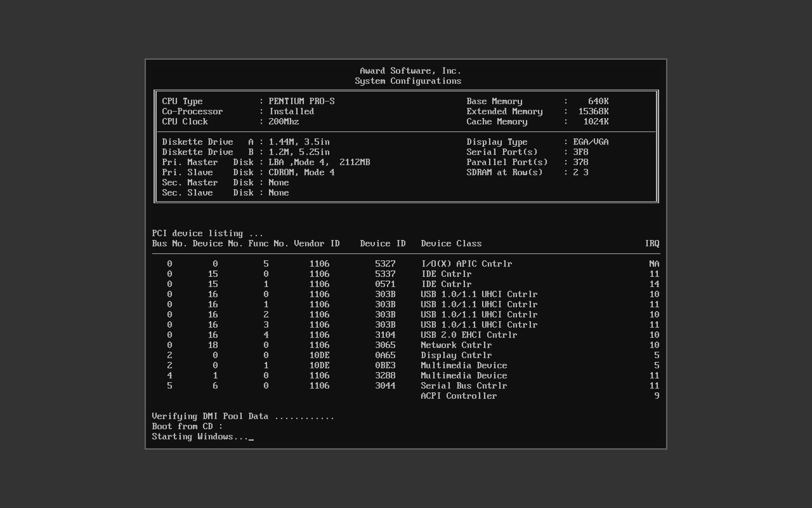Click device ID "0A65"

385,355
